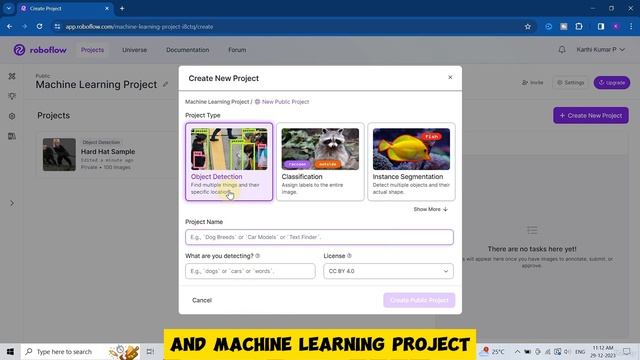Viewport: 640px width, 360px height.
Task: Click the help icon beside What are you detecting
Action: [258, 256]
